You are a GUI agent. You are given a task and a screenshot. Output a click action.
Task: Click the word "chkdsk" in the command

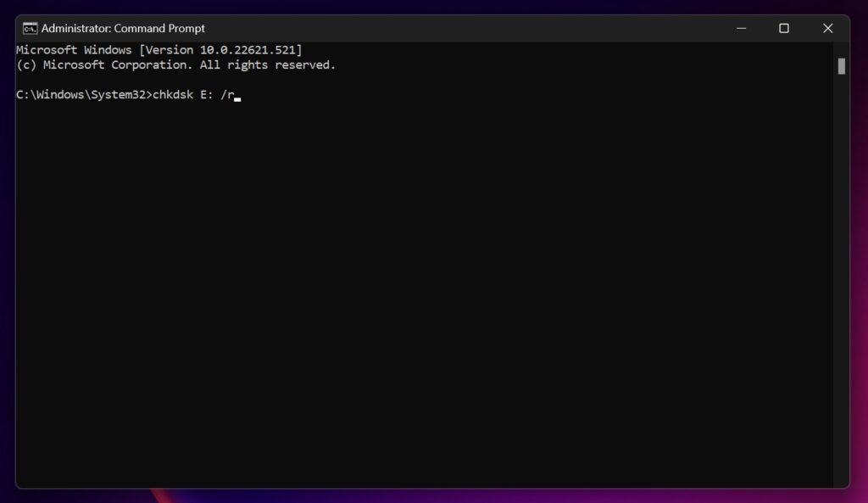[x=172, y=95]
